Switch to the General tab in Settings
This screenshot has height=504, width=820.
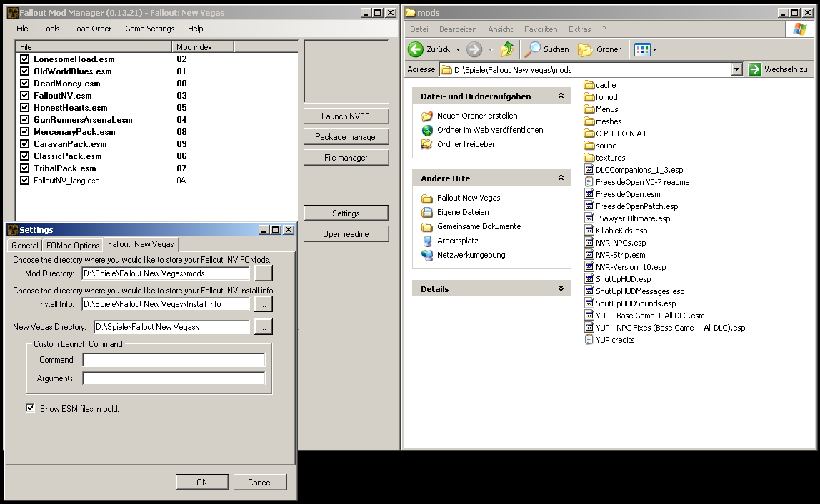(24, 245)
